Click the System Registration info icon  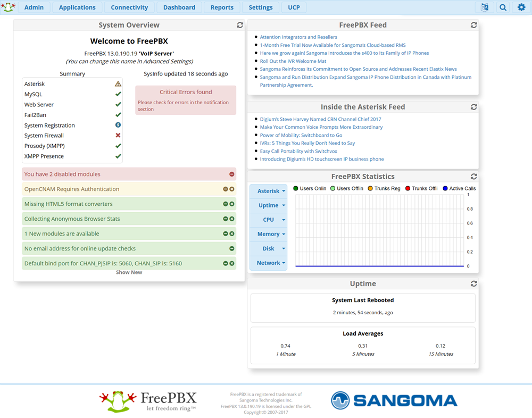coord(118,125)
